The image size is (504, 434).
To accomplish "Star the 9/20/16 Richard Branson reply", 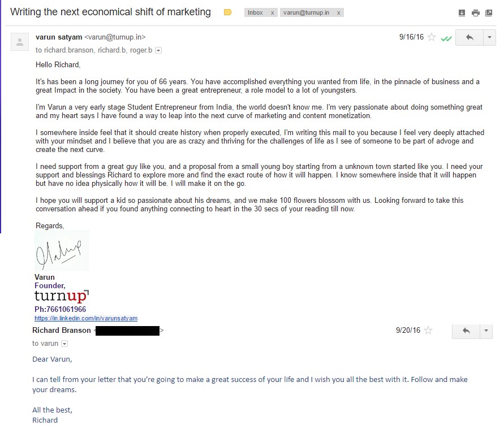I will pyautogui.click(x=429, y=331).
